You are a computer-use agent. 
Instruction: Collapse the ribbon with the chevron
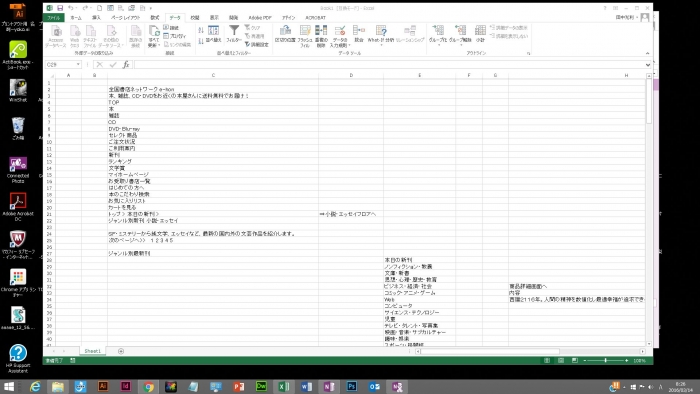[x=647, y=53]
